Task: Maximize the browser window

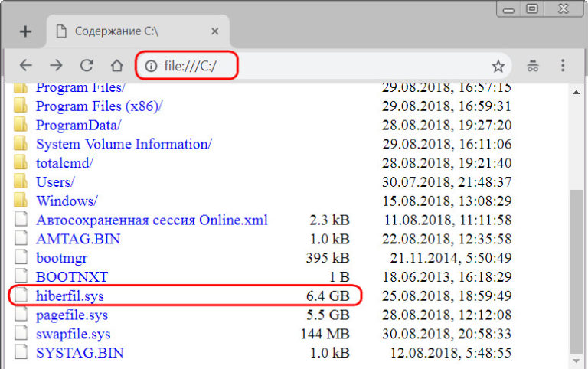Action: [532, 8]
